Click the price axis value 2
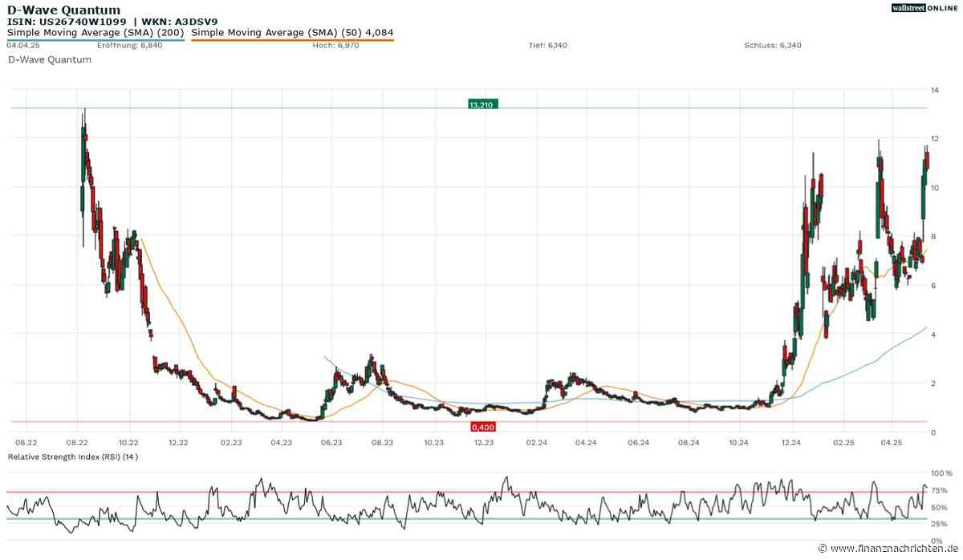 coord(933,383)
